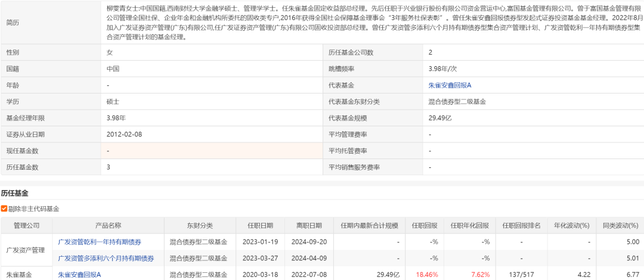Click the 5.00 同类波动 value

[633, 242]
